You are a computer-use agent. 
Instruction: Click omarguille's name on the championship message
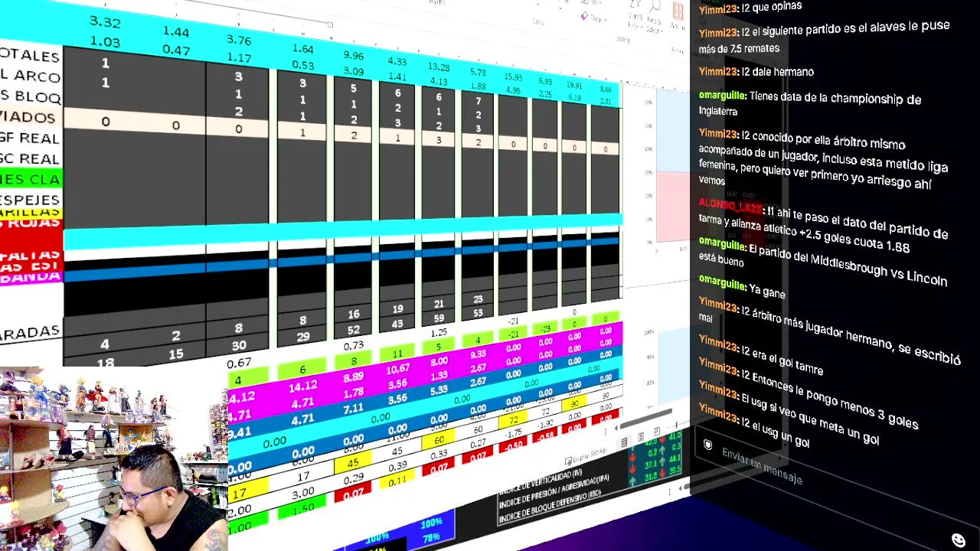click(722, 95)
